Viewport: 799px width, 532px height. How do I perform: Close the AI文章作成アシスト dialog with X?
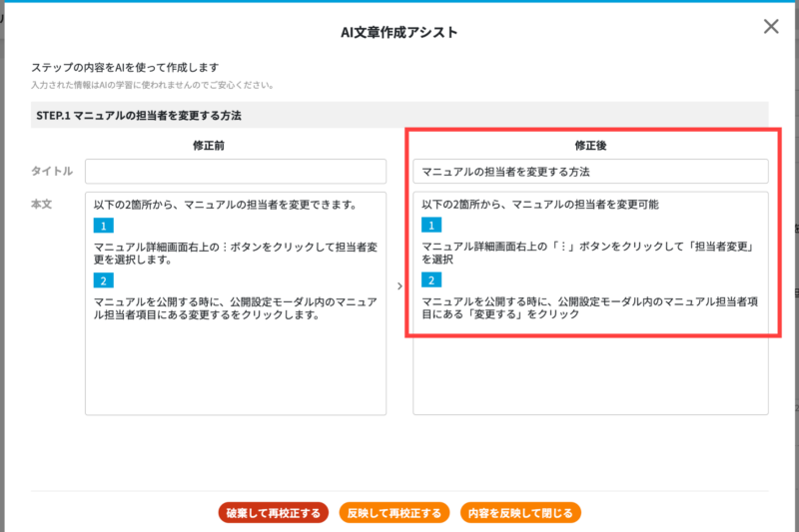tap(771, 27)
